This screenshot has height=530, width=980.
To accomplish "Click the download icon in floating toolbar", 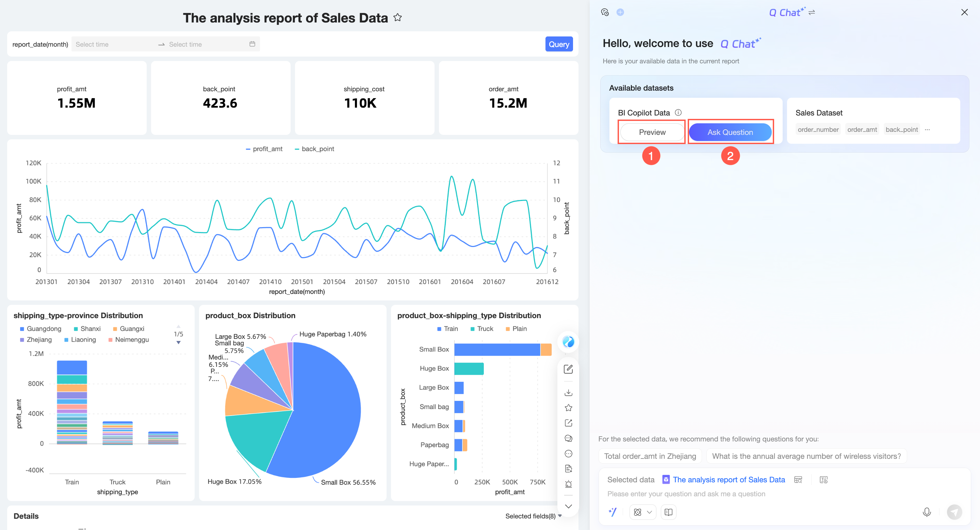I will (x=568, y=392).
